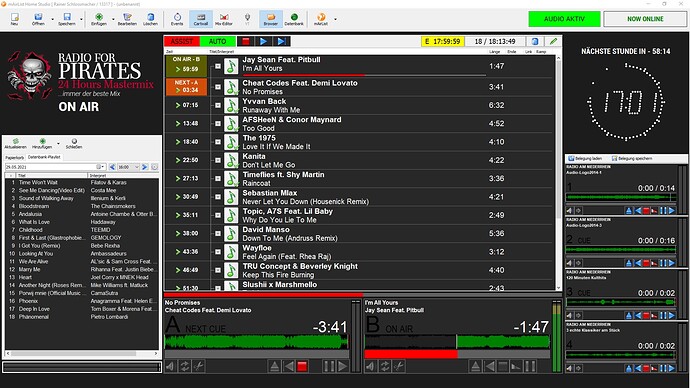Viewport: 690px width, 388px height.
Task: Open the dropdown arrow next to Speichern
Action: (81, 19)
